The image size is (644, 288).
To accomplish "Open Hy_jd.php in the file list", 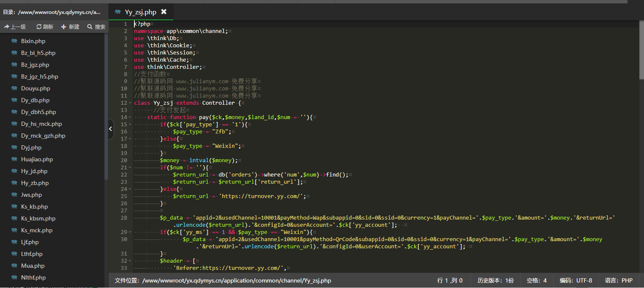I will point(34,171).
